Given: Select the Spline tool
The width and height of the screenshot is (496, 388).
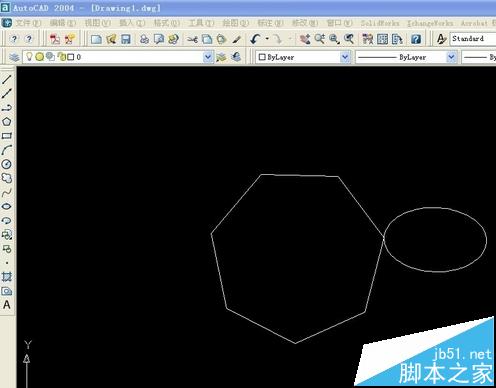Looking at the screenshot, I should pos(7,192).
